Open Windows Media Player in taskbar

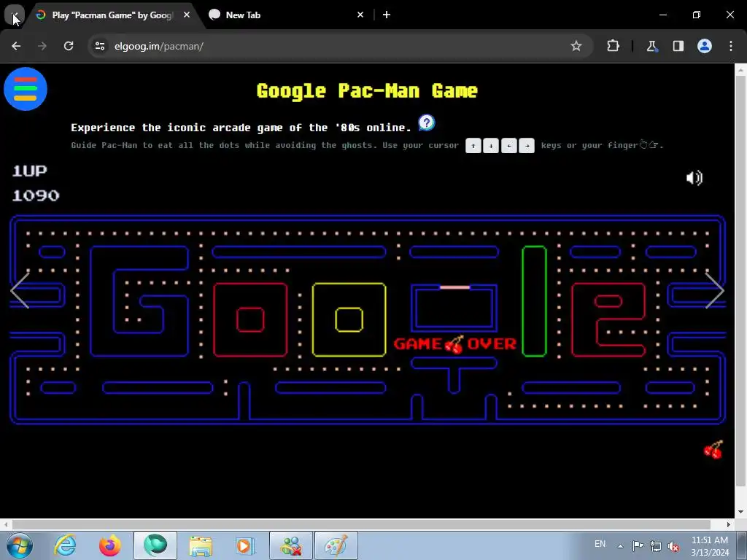point(245,545)
